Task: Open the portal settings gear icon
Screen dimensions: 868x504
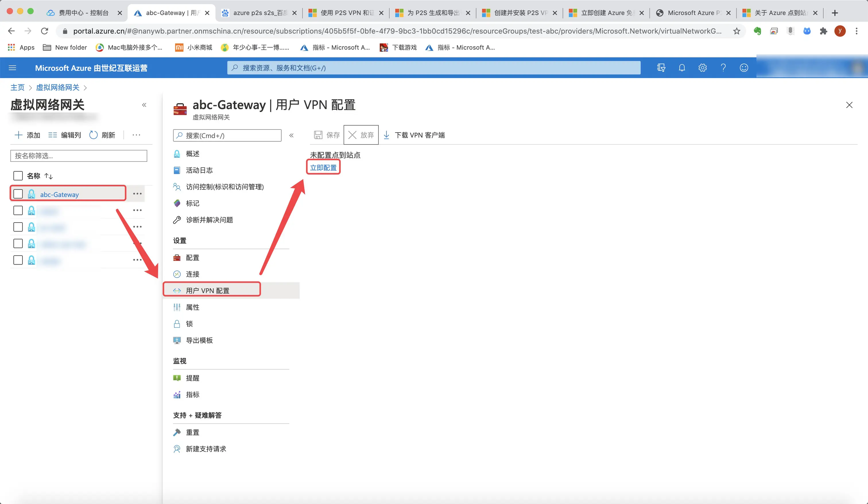Action: coord(702,68)
